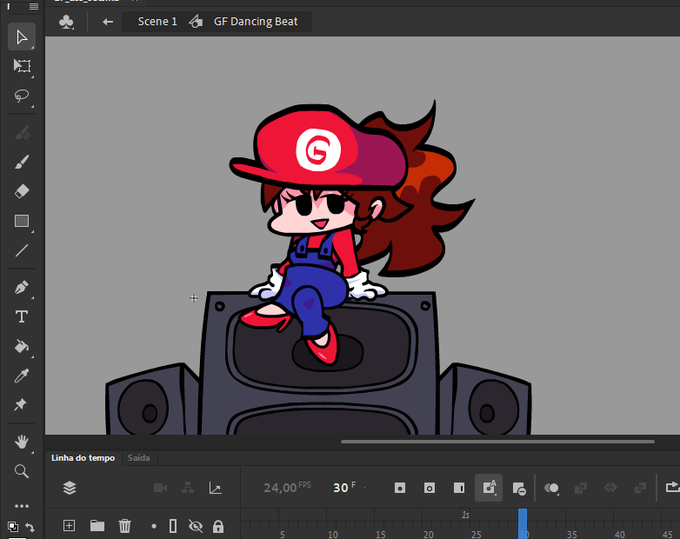Click the stage horizontal scrollbar
The image size is (680, 539).
click(x=497, y=442)
